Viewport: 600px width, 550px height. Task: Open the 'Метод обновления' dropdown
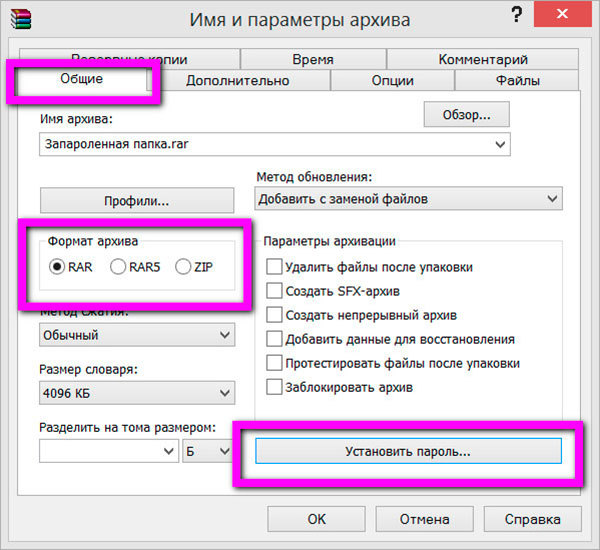click(408, 198)
